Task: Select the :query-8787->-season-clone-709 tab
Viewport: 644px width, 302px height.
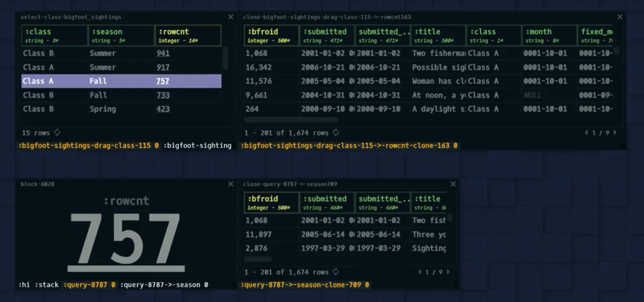Action: pyautogui.click(x=305, y=285)
